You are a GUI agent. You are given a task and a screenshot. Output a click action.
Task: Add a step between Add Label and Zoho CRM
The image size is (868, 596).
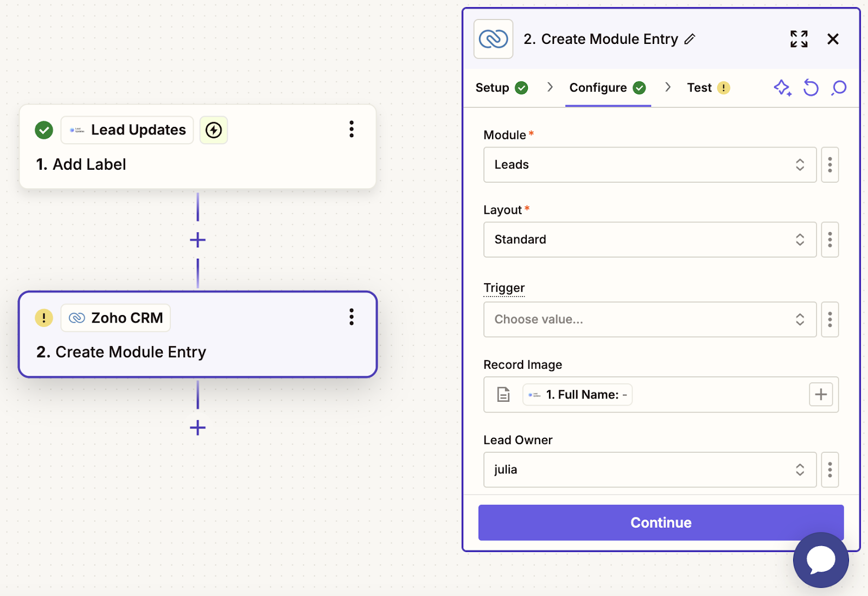click(x=197, y=240)
